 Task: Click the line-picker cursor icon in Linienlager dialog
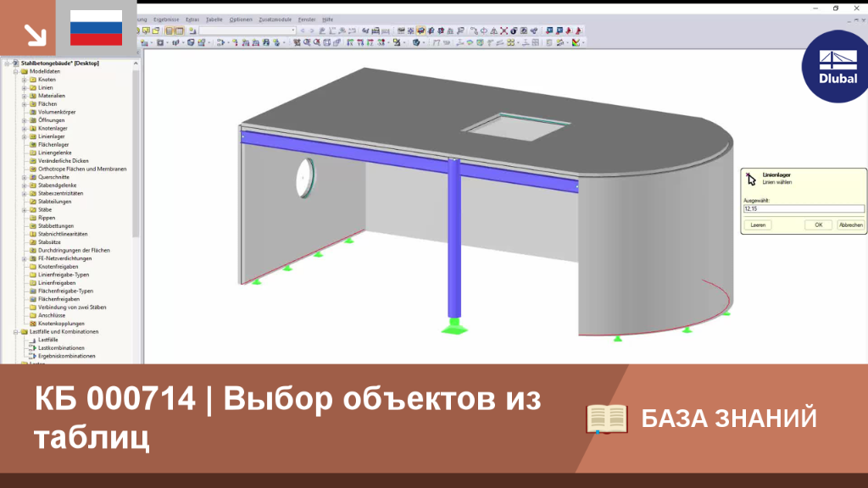tap(751, 178)
